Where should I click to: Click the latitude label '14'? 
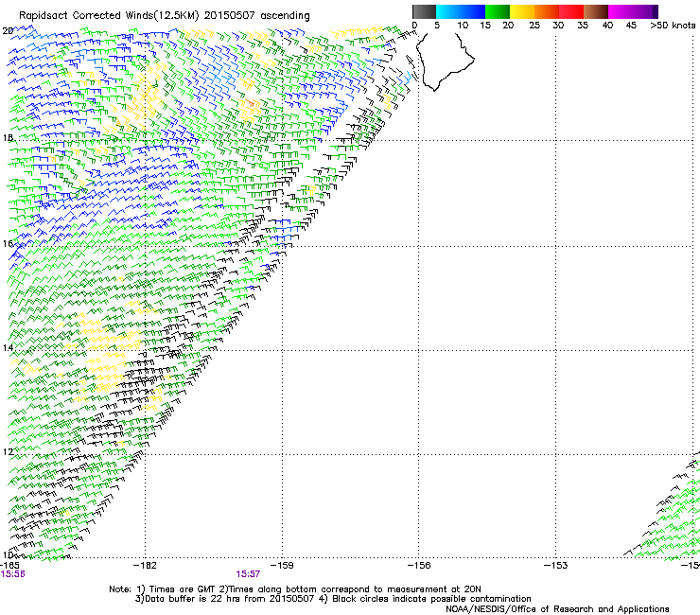coord(8,347)
